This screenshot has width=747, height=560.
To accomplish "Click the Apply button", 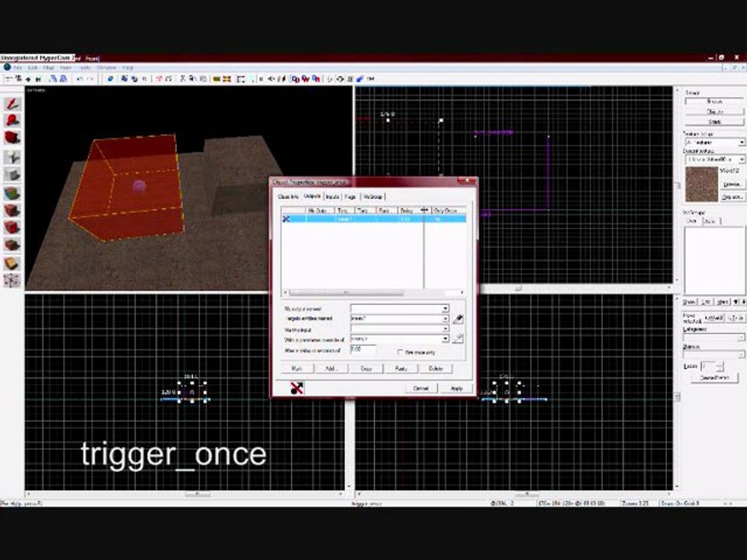I will pyautogui.click(x=457, y=389).
